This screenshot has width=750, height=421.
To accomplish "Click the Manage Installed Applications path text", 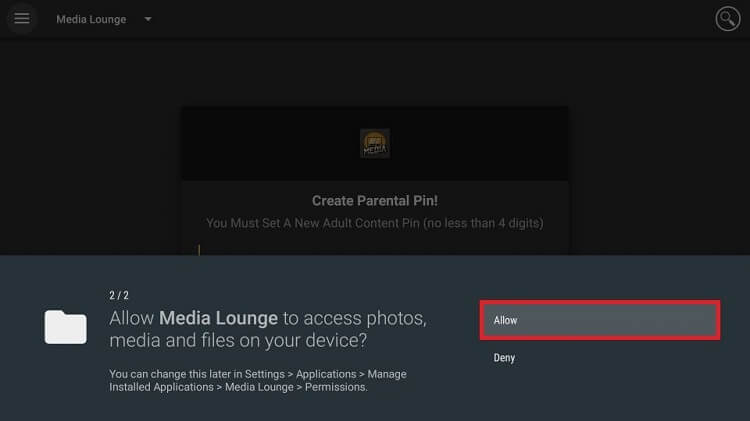I will tap(258, 381).
